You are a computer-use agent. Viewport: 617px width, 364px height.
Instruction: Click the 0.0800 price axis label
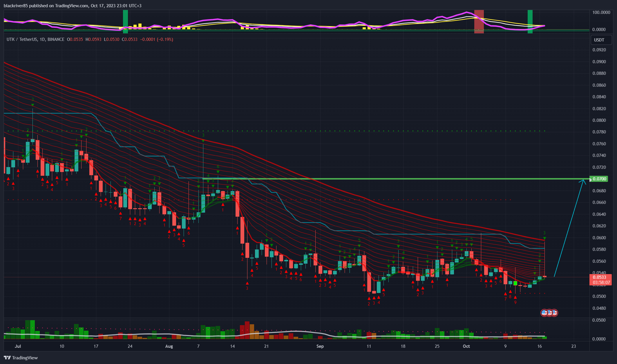pos(599,120)
